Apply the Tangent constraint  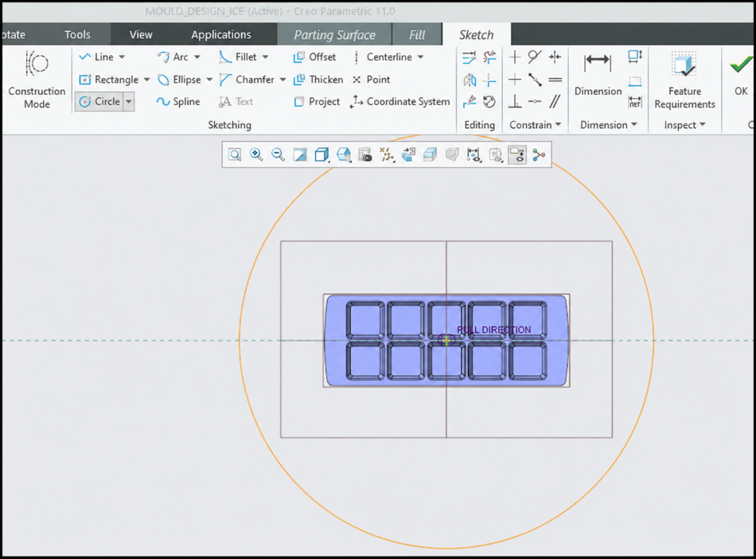535,57
